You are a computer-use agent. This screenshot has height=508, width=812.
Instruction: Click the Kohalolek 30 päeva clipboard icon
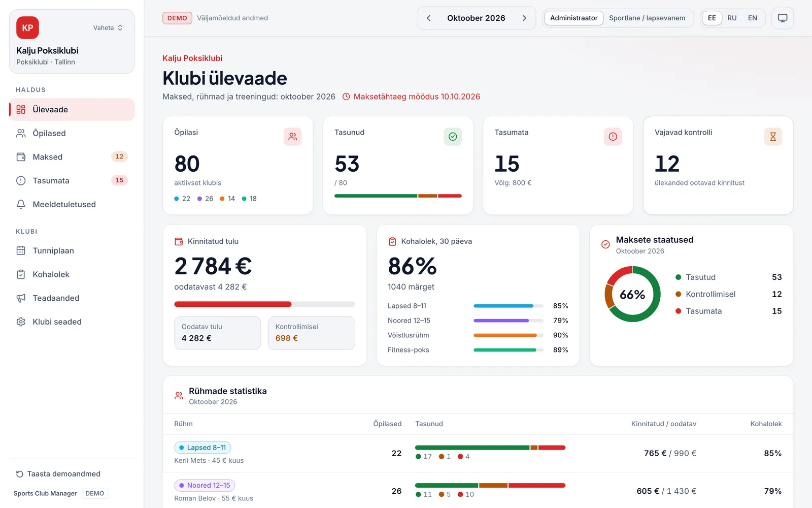point(392,242)
